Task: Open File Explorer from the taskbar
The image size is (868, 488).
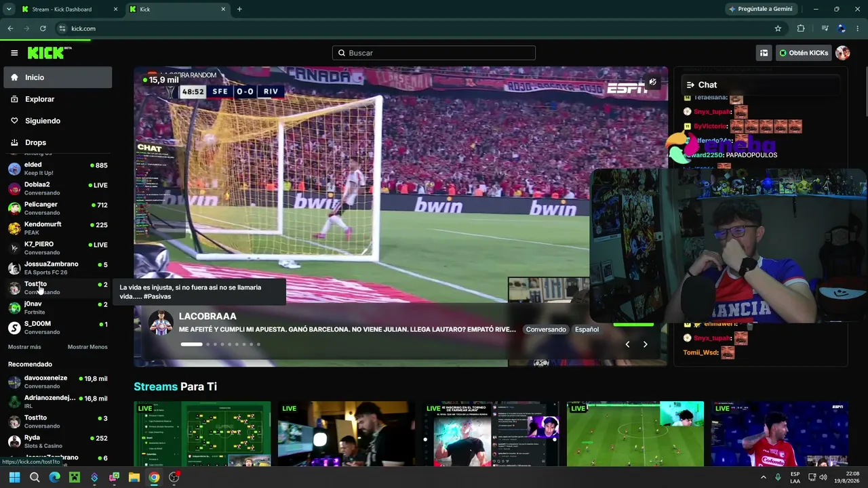Action: (134, 477)
